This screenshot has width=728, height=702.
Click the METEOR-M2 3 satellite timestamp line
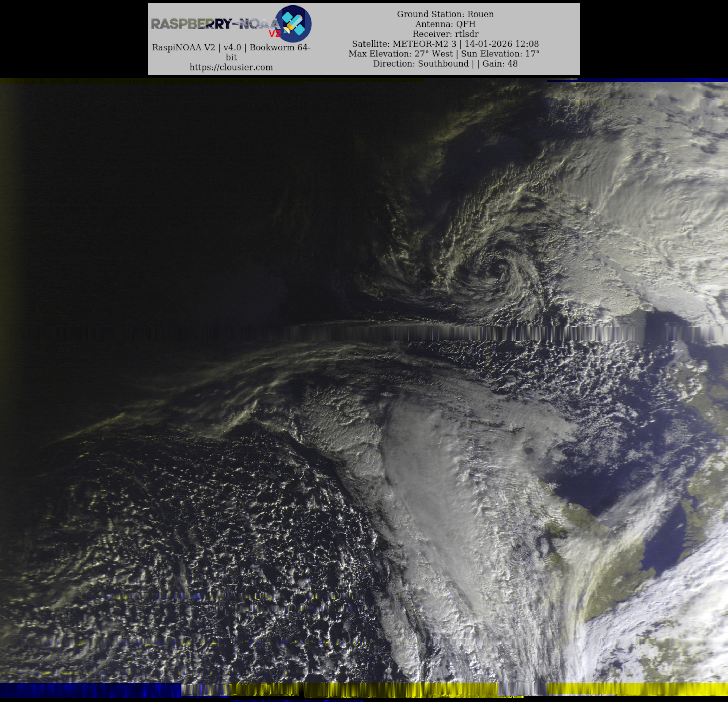pyautogui.click(x=445, y=44)
